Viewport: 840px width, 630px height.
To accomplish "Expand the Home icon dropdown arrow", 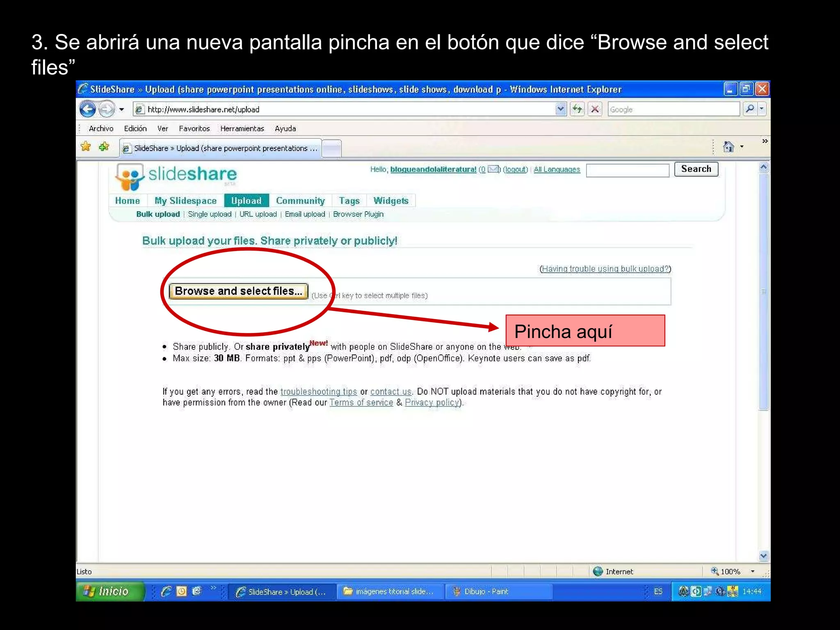I will [742, 147].
